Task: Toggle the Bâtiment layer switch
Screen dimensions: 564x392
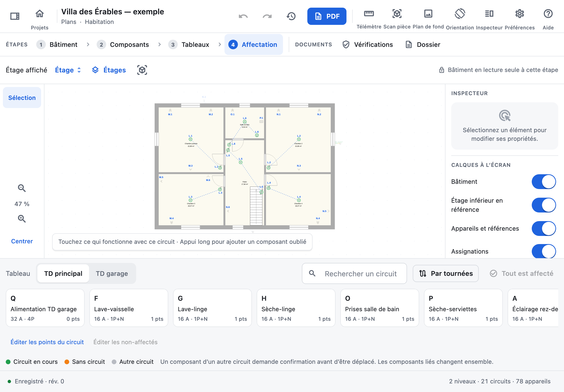Action: 544,182
